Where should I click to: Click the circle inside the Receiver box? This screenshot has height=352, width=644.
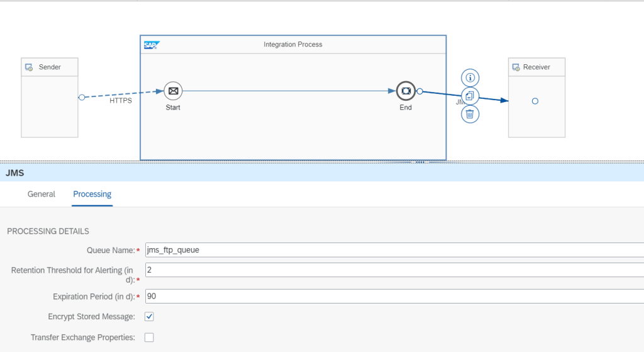tap(535, 101)
